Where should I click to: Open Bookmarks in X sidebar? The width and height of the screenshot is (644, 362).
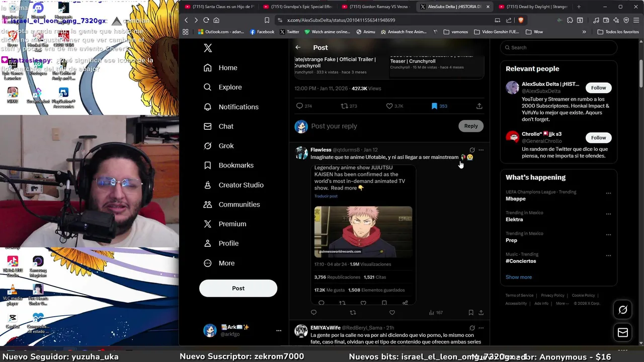coord(228,165)
